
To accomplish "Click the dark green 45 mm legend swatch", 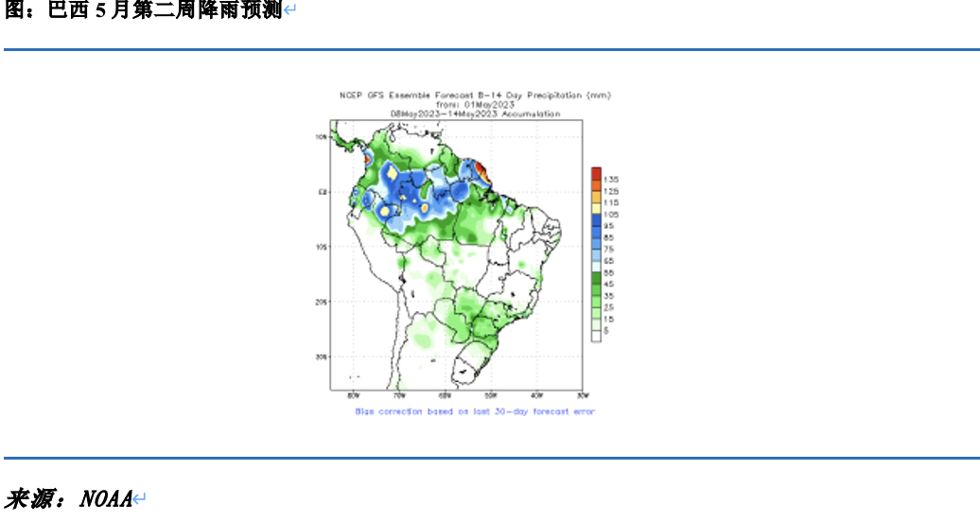I will point(596,278).
